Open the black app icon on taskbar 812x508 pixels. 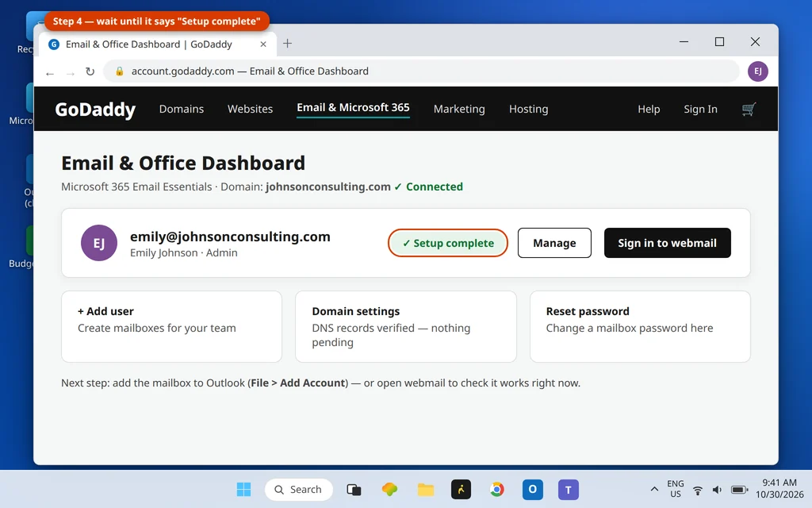(461, 489)
